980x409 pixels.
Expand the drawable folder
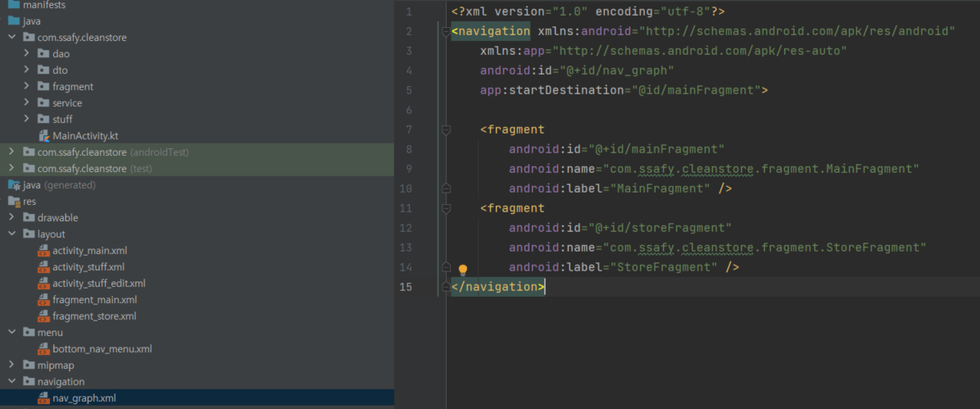coord(11,218)
